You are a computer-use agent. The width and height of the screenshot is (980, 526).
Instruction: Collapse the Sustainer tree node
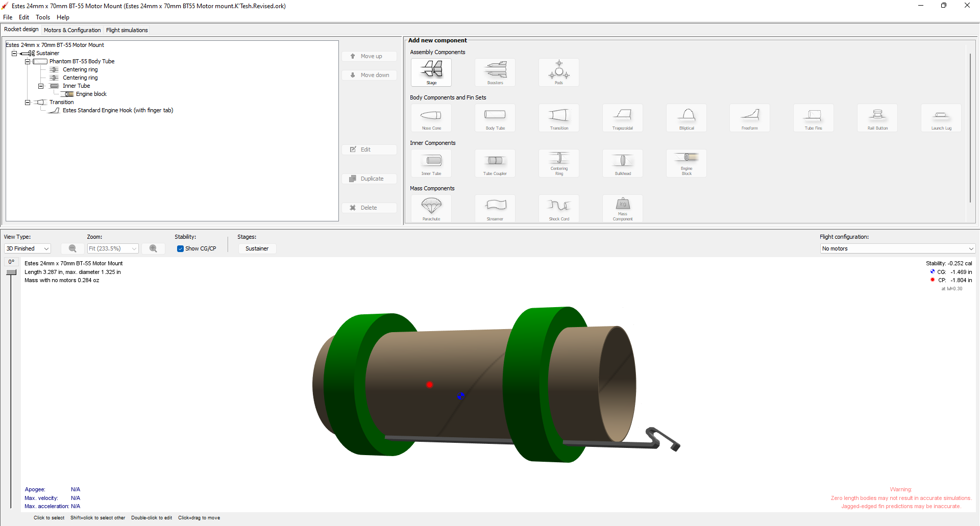[14, 53]
